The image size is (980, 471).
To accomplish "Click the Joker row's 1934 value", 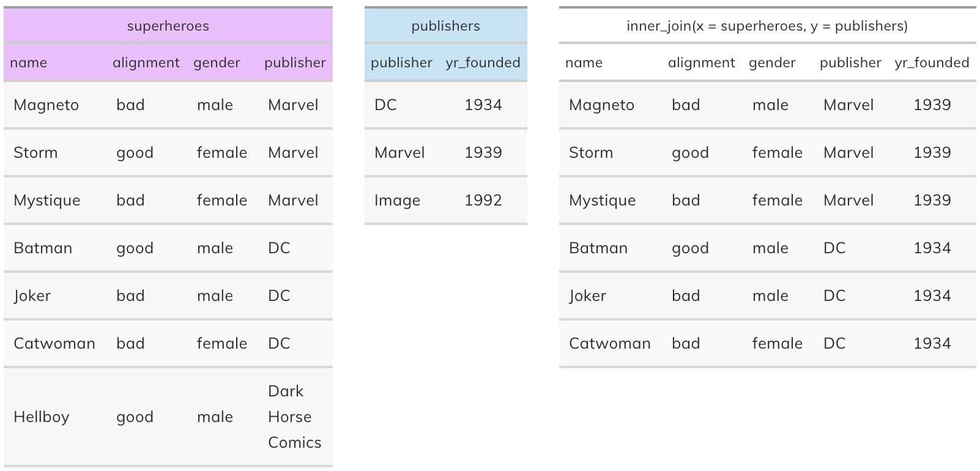I will [932, 296].
